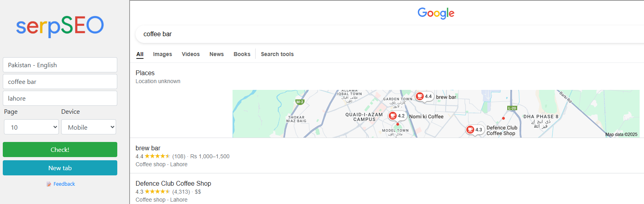
Task: Click the New tab button
Action: pyautogui.click(x=60, y=168)
